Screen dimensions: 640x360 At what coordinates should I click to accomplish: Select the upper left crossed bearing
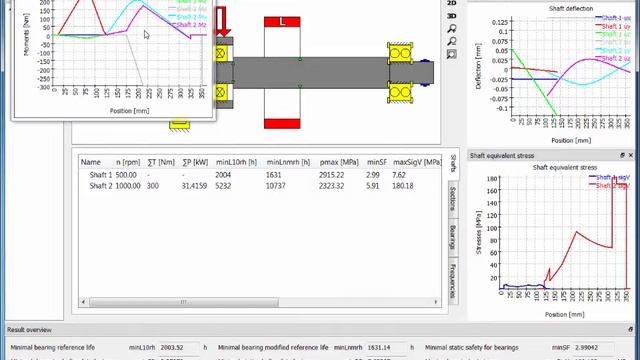(x=221, y=53)
